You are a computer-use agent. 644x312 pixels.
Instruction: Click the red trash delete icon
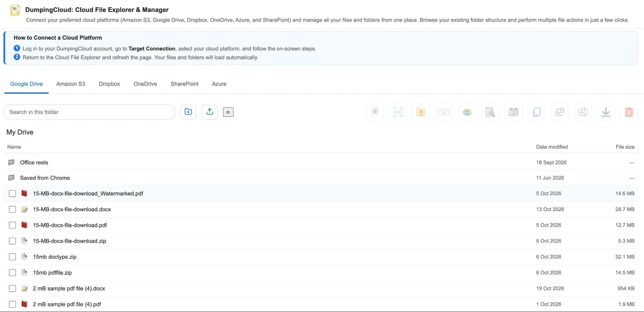pyautogui.click(x=629, y=112)
